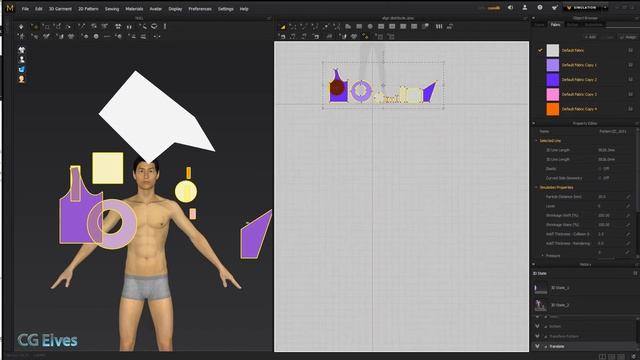Select the 3D State_1 thumbnail

coord(540,289)
